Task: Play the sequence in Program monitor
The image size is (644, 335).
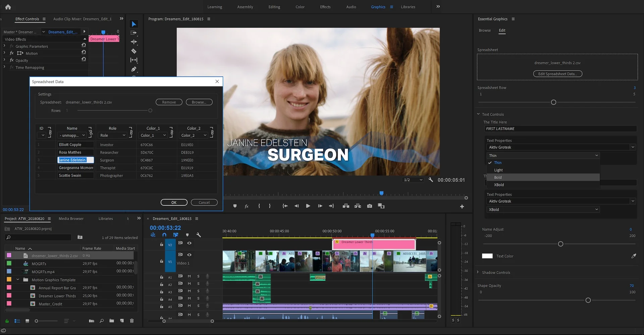Action: point(308,206)
